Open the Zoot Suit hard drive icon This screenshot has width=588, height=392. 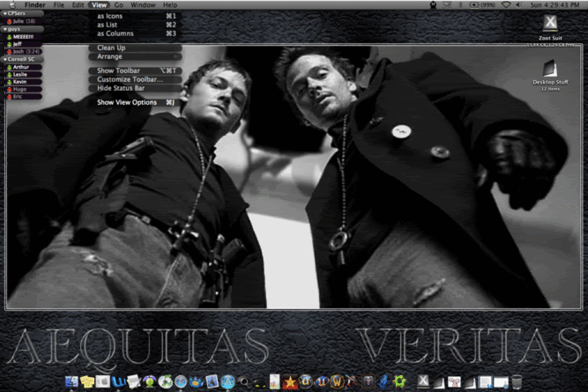pyautogui.click(x=550, y=24)
